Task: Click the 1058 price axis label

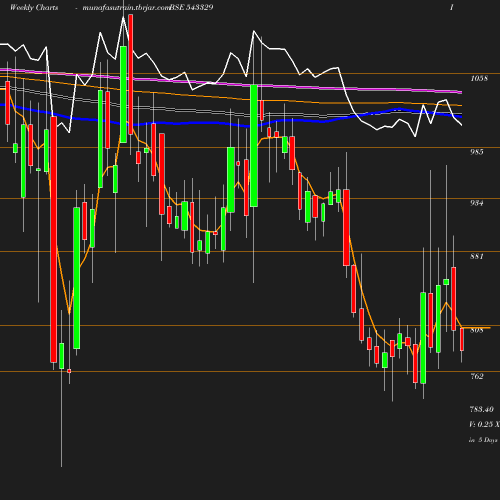Action: coord(479,78)
